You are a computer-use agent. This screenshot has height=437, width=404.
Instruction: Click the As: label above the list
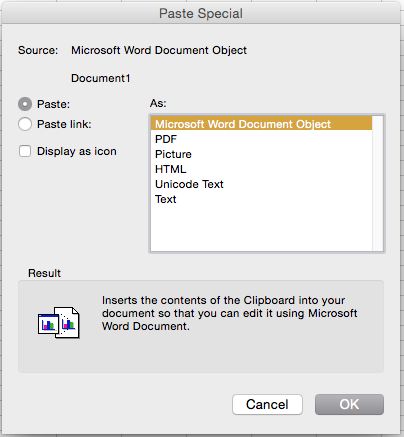[158, 103]
